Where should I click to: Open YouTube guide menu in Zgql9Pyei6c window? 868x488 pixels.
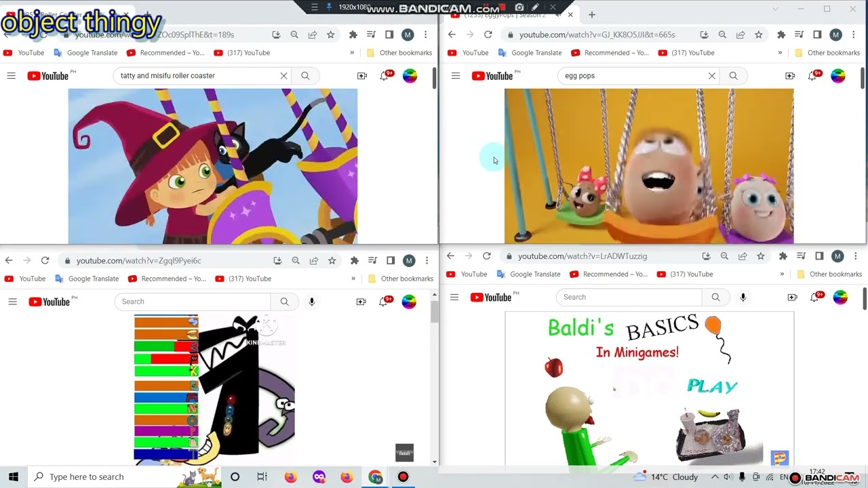12,302
